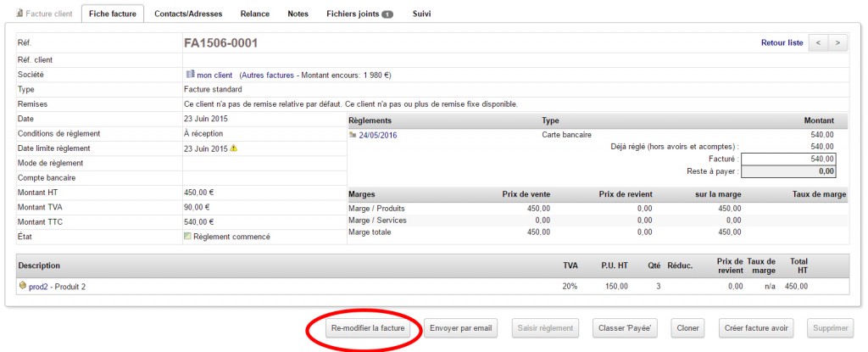View the Fichiers joints tab
This screenshot has height=352, width=868.
[x=359, y=14]
